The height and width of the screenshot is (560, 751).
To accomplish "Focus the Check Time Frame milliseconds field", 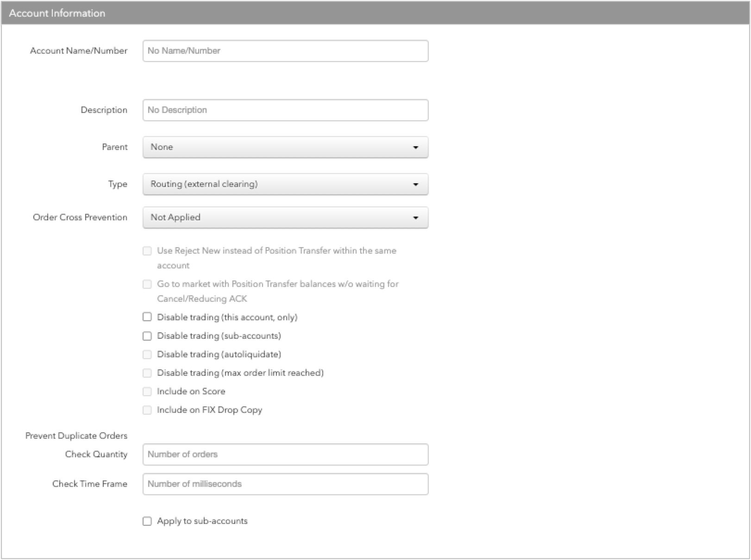I will 285,484.
